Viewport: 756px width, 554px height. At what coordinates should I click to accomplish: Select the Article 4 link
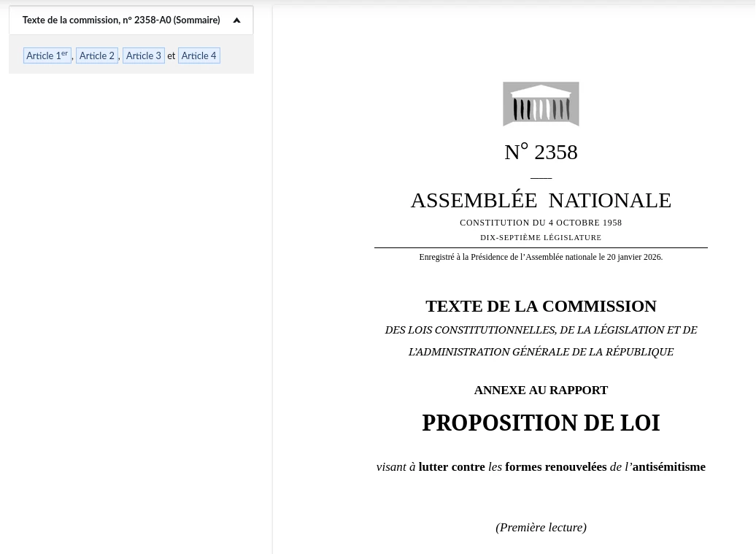point(198,55)
